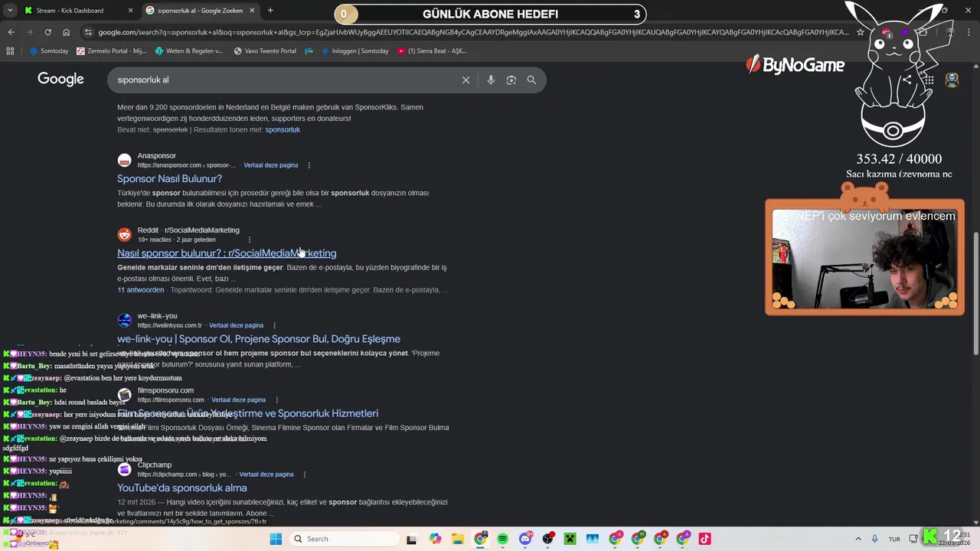Open Spotify from the taskbar
This screenshot has width=980, height=551.
[502, 539]
